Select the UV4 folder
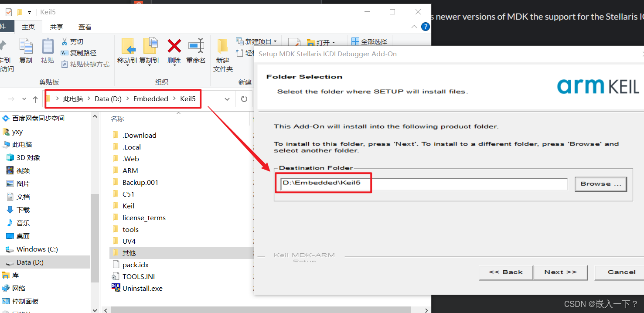Image resolution: width=644 pixels, height=313 pixels. pos(129,241)
